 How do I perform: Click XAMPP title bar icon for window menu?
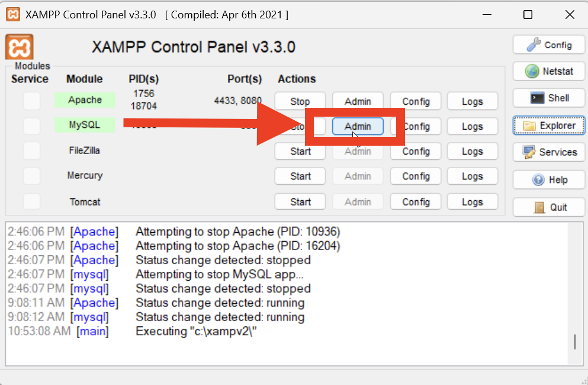(12, 15)
